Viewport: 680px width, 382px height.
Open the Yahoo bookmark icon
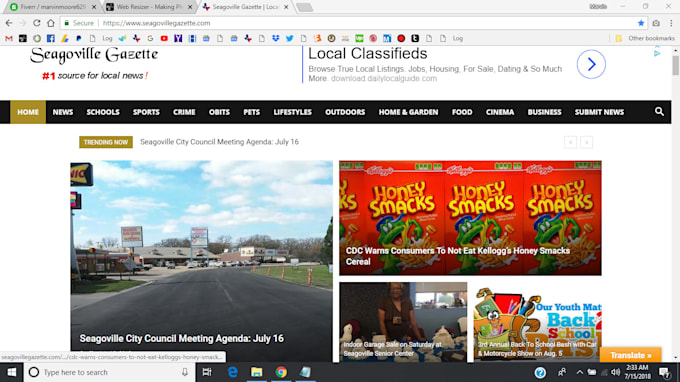(178, 39)
